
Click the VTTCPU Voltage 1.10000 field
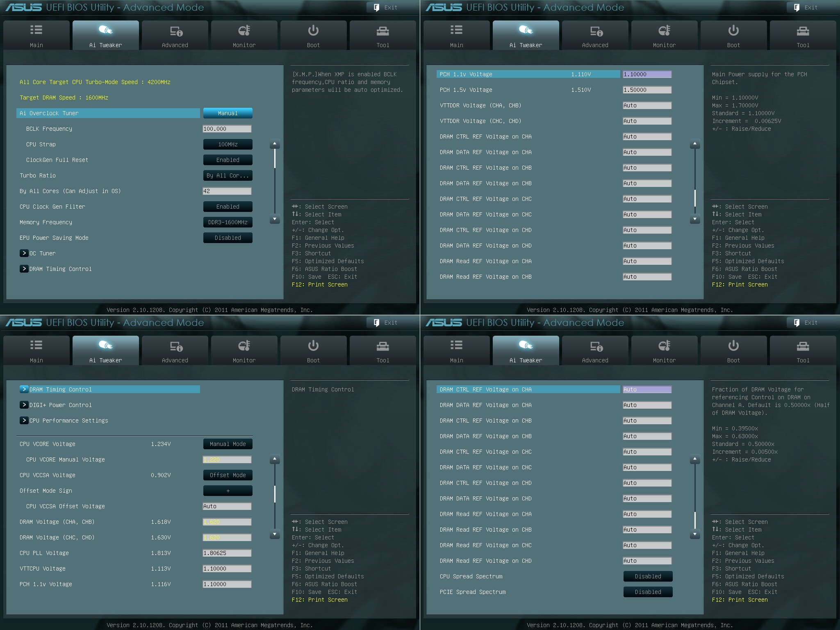pos(227,569)
